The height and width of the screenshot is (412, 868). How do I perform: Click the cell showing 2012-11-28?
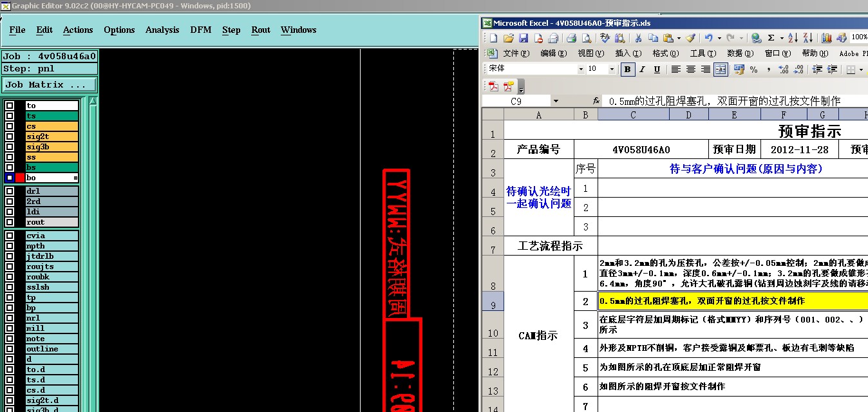point(800,149)
